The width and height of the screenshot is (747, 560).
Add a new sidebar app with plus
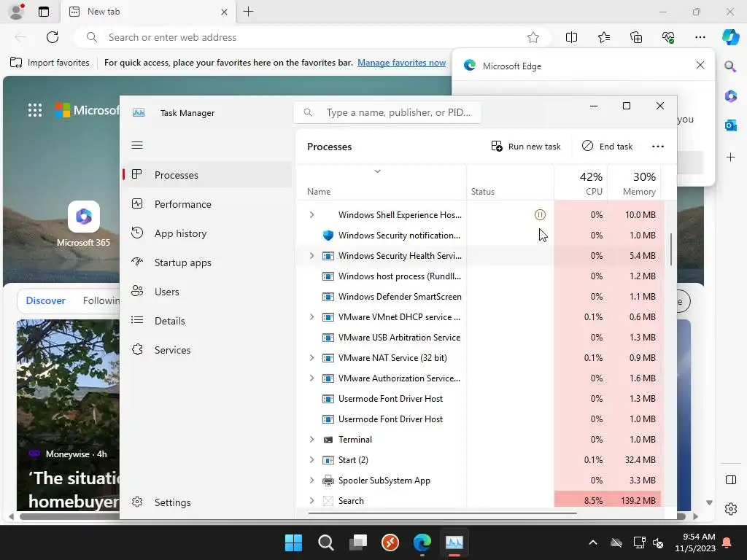(x=730, y=157)
